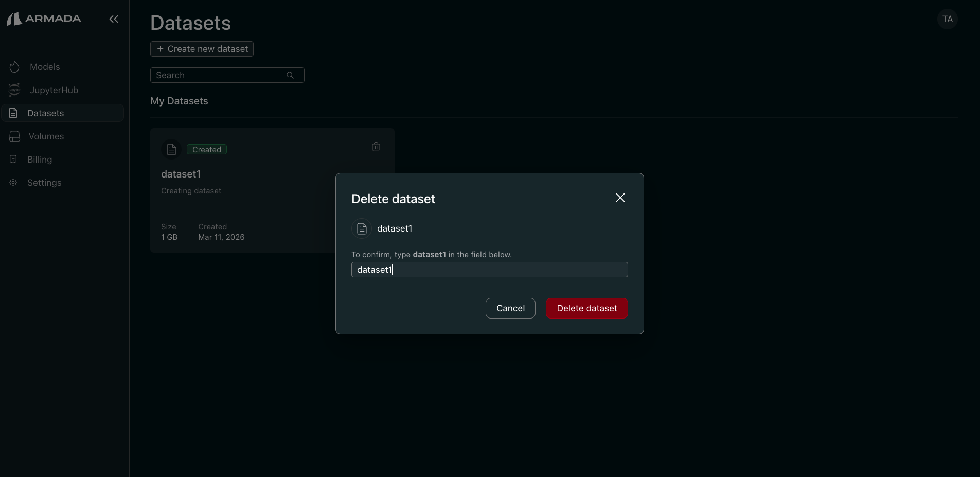
Task: Click the Cancel button
Action: (510, 308)
